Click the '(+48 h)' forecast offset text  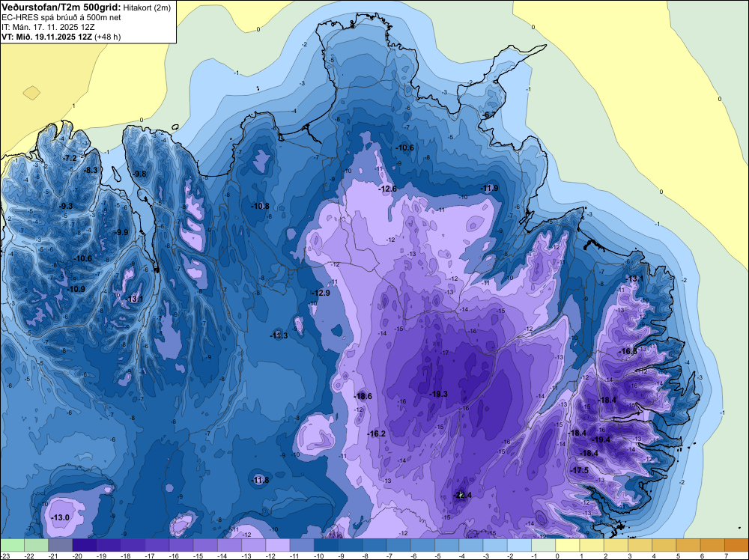coord(108,37)
